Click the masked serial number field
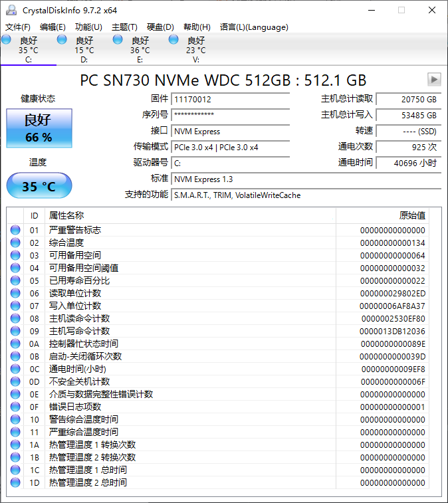 point(231,115)
